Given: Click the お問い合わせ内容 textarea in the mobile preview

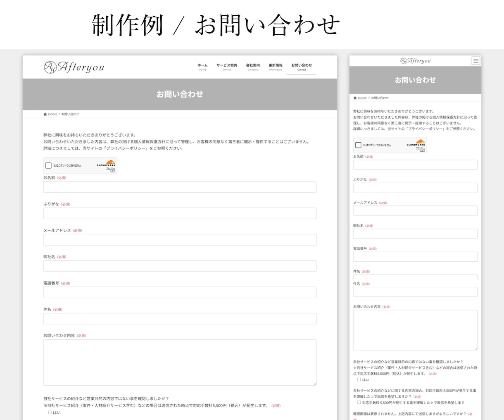Looking at the screenshot, I should [x=415, y=330].
